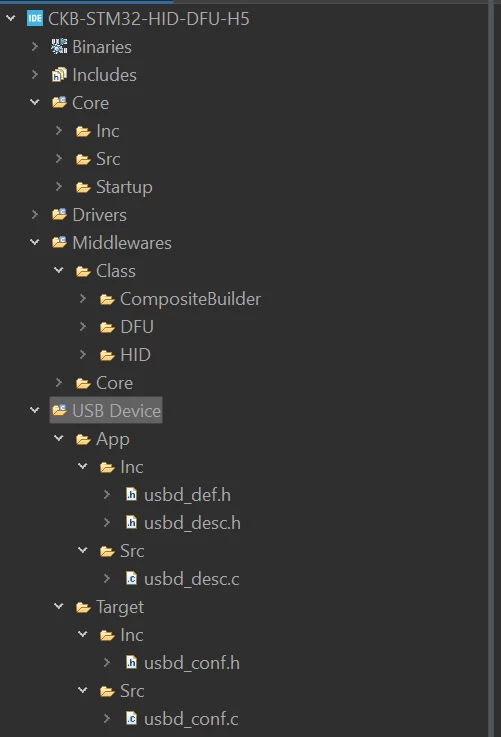501x737 pixels.
Task: Click the usbd_desc.c source file icon
Action: click(132, 579)
